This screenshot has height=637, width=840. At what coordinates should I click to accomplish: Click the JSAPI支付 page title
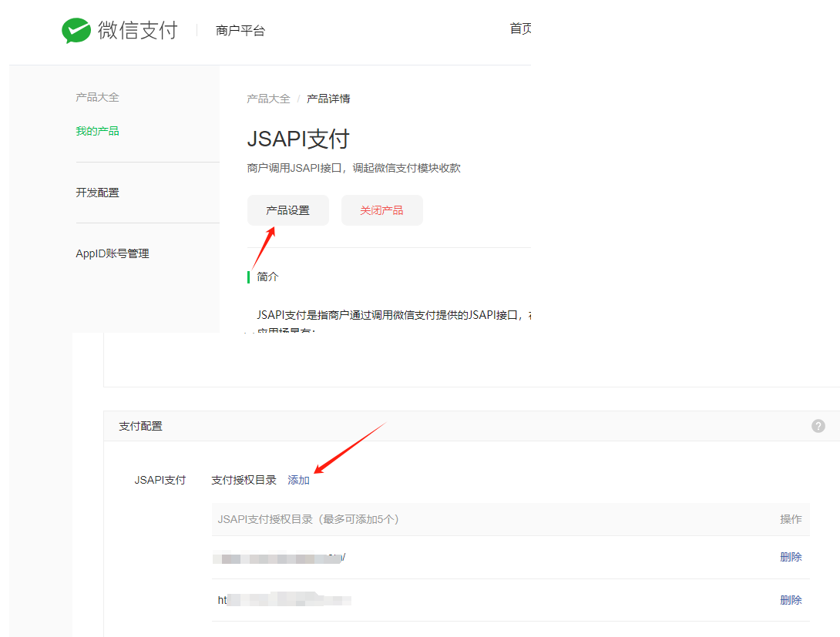pyautogui.click(x=298, y=139)
